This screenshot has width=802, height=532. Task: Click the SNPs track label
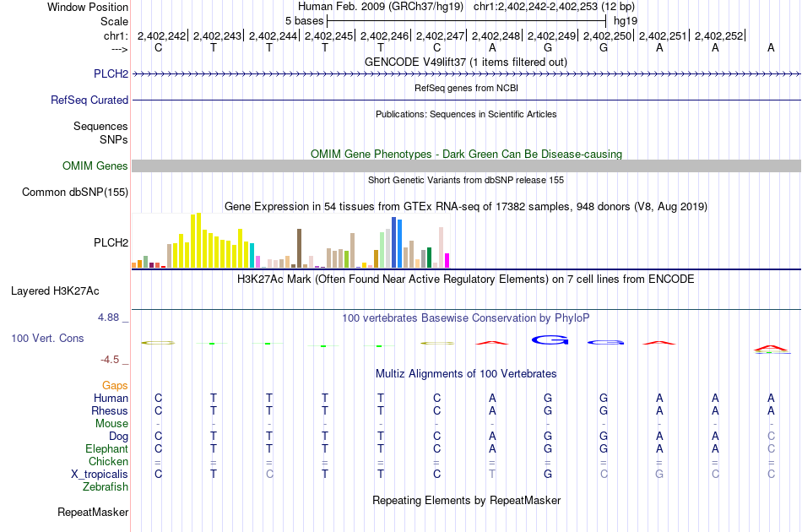pos(114,139)
